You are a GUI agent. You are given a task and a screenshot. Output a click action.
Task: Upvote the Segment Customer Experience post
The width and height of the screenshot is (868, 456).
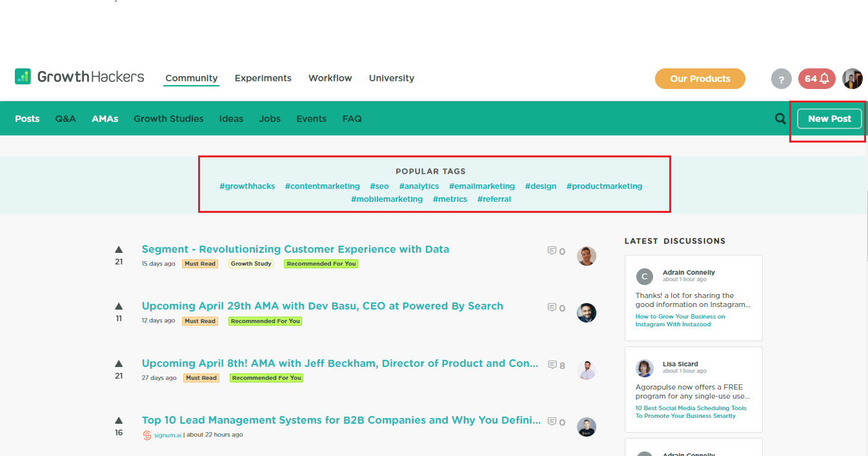[x=119, y=249]
